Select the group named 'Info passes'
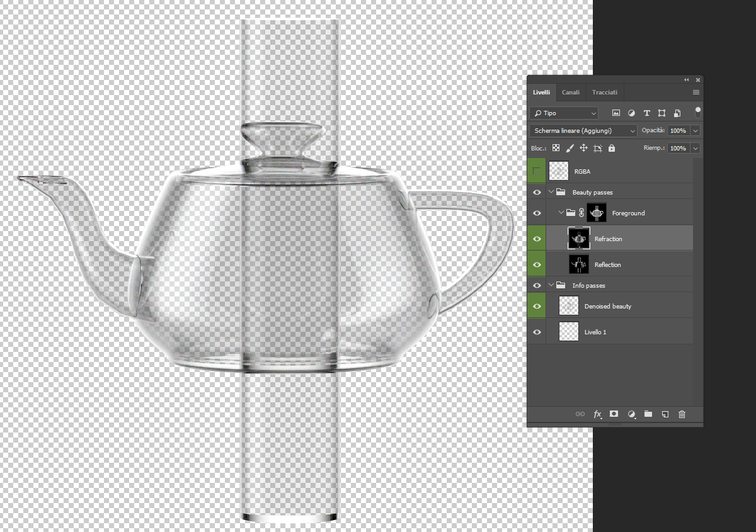Screen dimensions: 756x532 point(588,286)
